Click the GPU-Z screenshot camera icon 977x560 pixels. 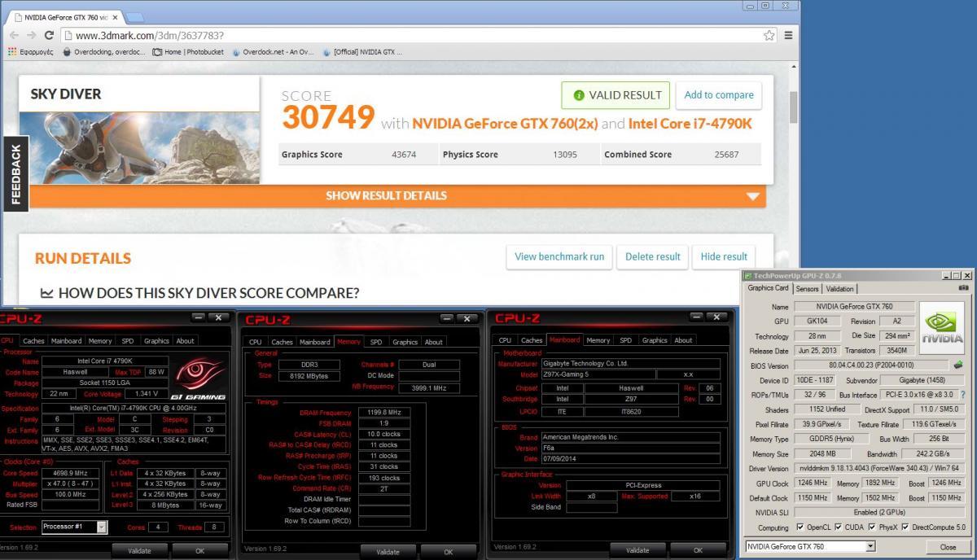tap(965, 288)
